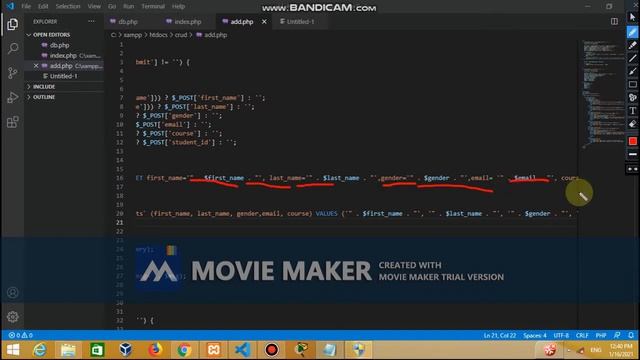Select the Bandicam eraser tool

(633, 124)
